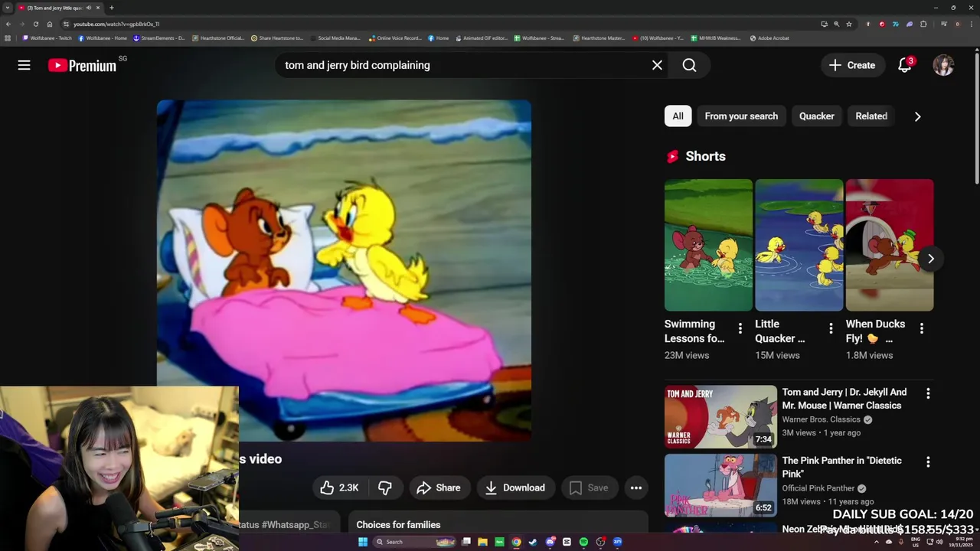
Task: Visit Official Pink Panther channel
Action: pos(818,488)
